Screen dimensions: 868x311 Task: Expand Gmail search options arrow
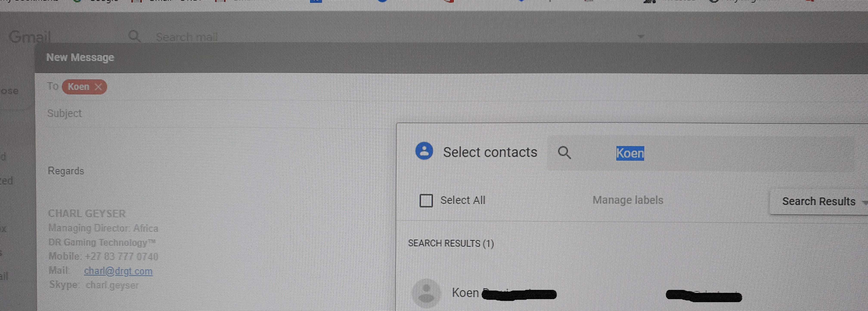point(640,36)
